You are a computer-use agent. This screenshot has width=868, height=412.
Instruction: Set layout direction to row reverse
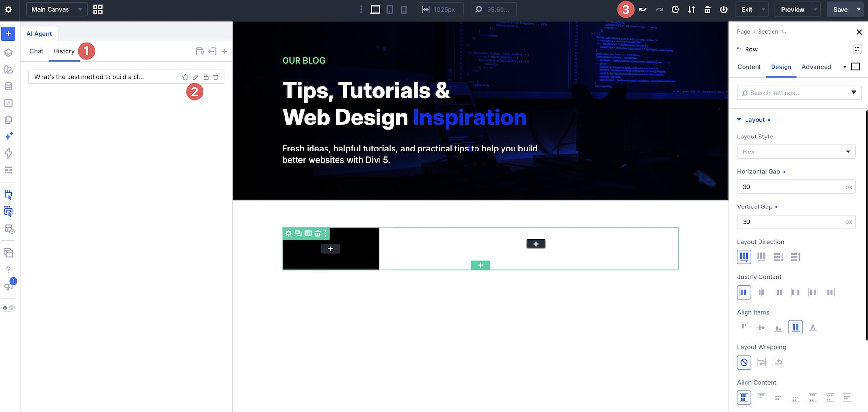(x=761, y=257)
